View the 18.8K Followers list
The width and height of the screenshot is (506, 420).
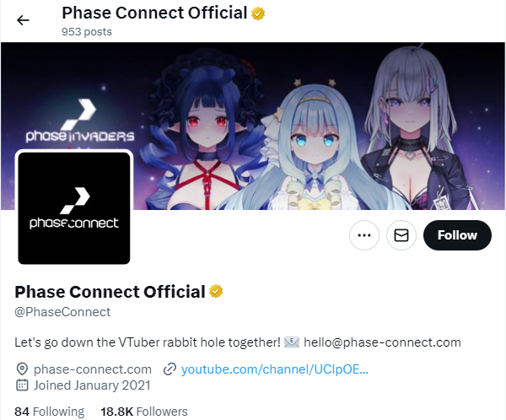(x=144, y=412)
